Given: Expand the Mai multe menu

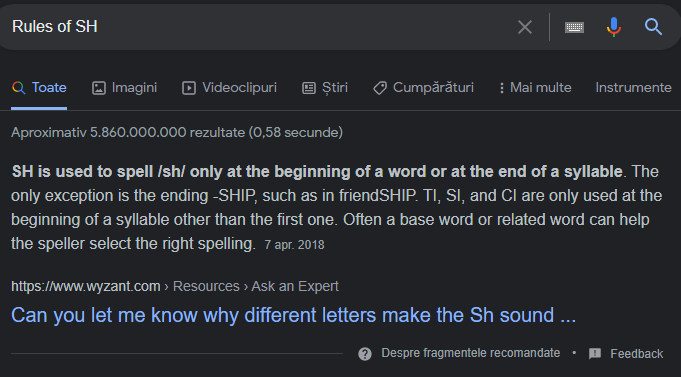Looking at the screenshot, I should (x=535, y=88).
